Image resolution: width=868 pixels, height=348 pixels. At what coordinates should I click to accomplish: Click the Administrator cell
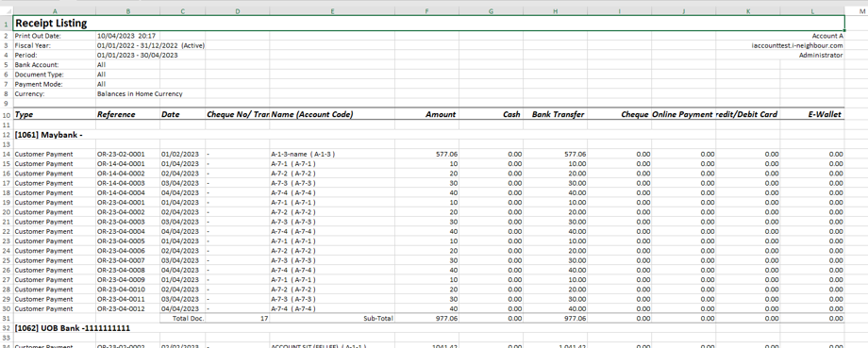[x=812, y=56]
